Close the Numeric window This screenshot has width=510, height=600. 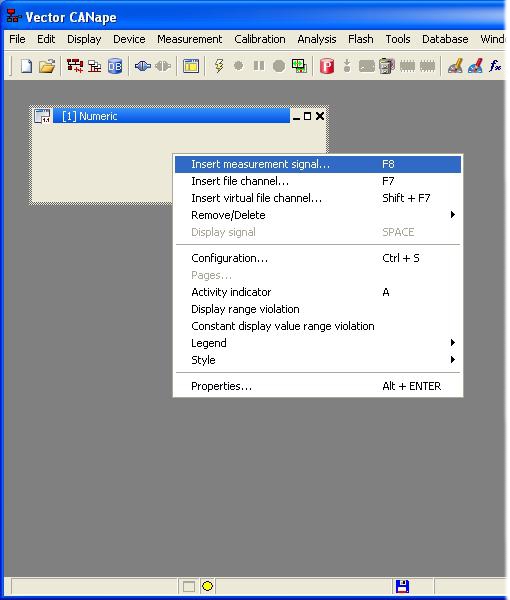tap(320, 116)
